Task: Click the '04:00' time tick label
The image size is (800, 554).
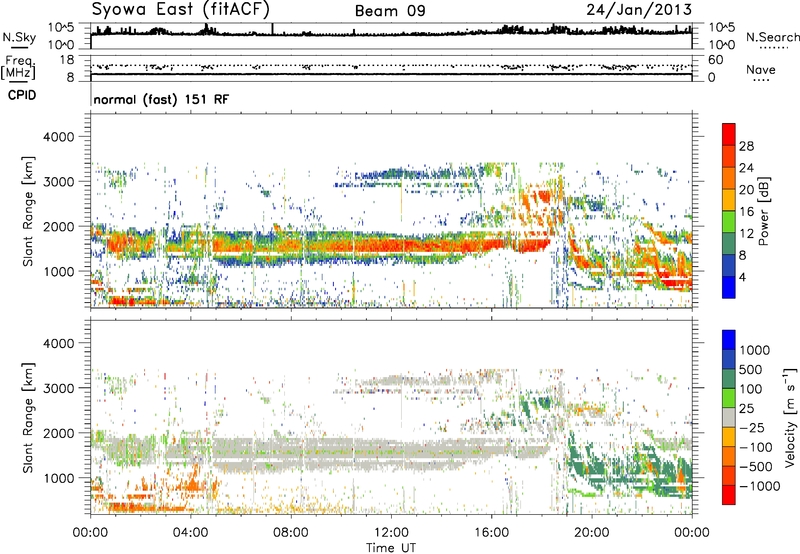Action: [190, 533]
